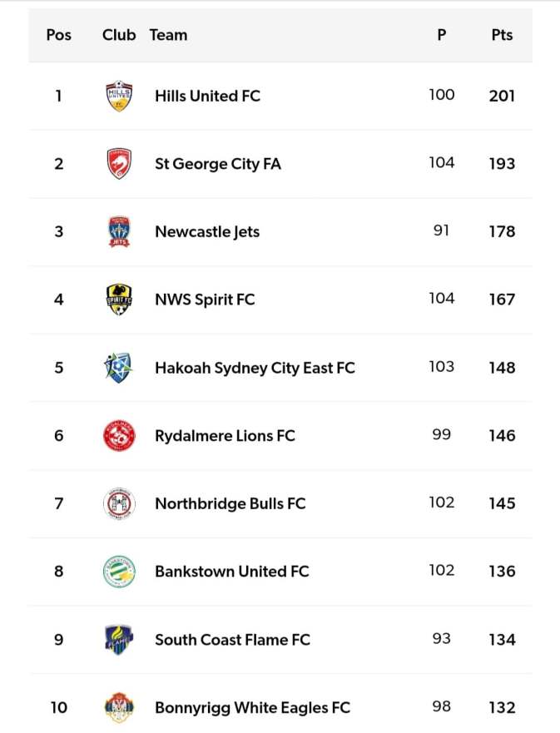Open the Bonnyrigg White Eagles crest

point(119,707)
